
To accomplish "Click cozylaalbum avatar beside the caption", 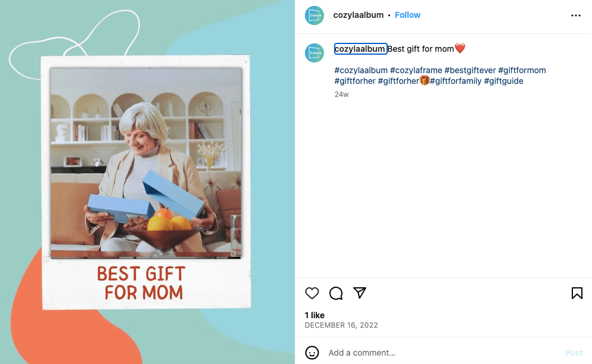I will pos(314,53).
